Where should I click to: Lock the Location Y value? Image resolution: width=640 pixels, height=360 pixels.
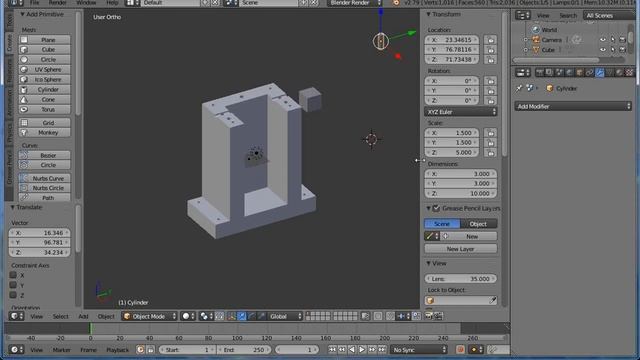click(x=491, y=50)
